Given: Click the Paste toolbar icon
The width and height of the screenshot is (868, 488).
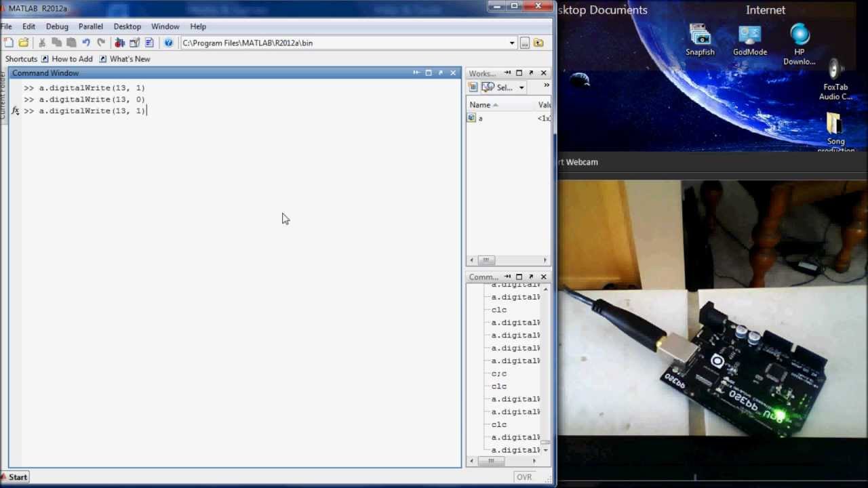Looking at the screenshot, I should tap(71, 43).
